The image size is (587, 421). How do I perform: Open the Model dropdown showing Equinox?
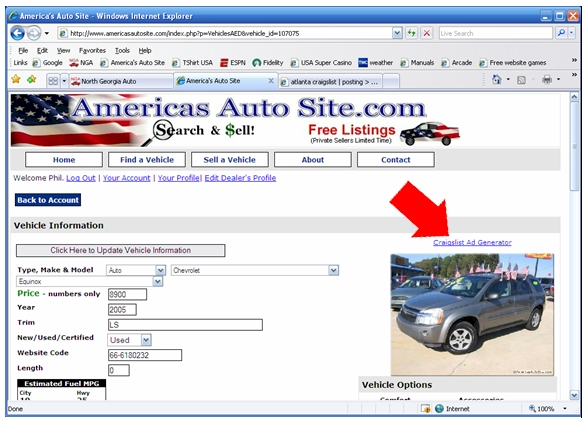[89, 281]
